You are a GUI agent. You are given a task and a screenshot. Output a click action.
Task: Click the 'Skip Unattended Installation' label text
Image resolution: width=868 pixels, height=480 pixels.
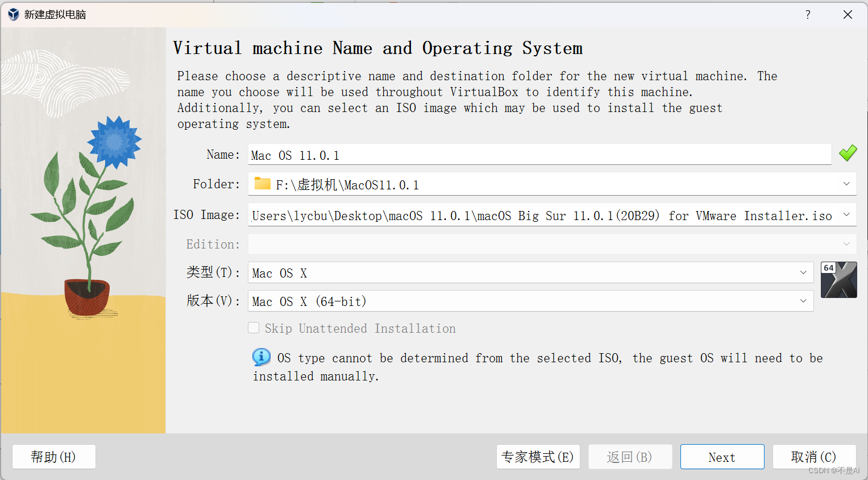coord(360,328)
